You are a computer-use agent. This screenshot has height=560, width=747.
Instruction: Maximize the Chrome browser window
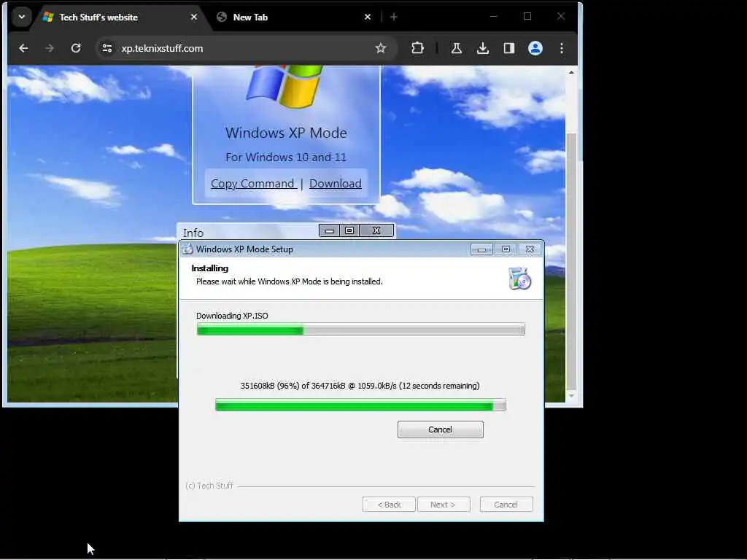(527, 17)
